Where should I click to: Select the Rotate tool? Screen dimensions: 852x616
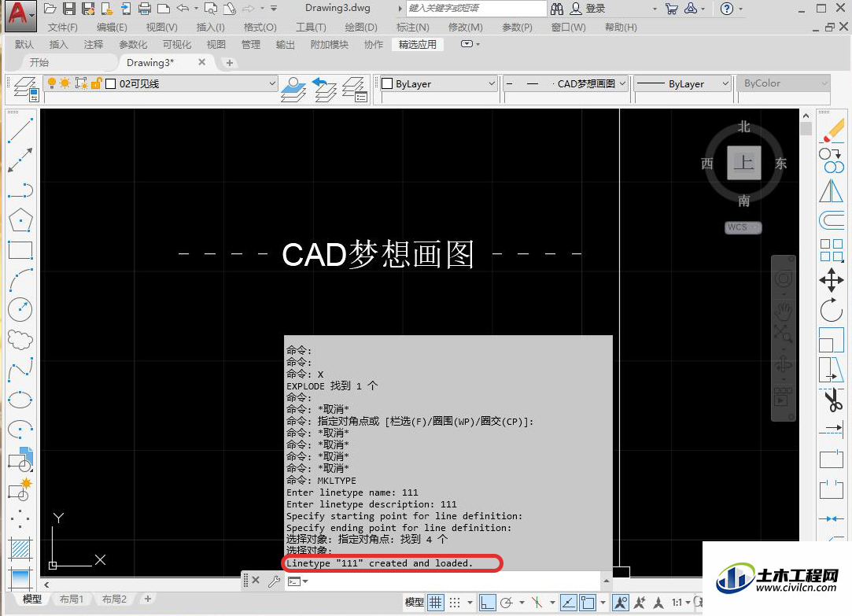click(832, 310)
